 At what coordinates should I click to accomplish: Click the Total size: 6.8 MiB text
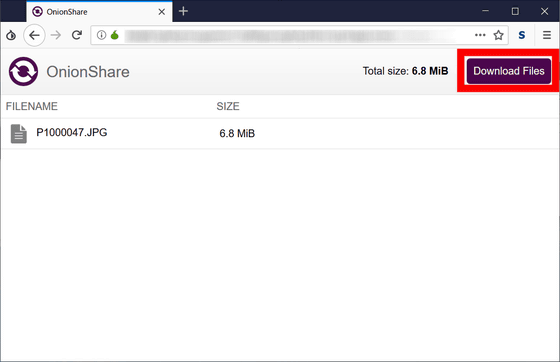(x=405, y=71)
